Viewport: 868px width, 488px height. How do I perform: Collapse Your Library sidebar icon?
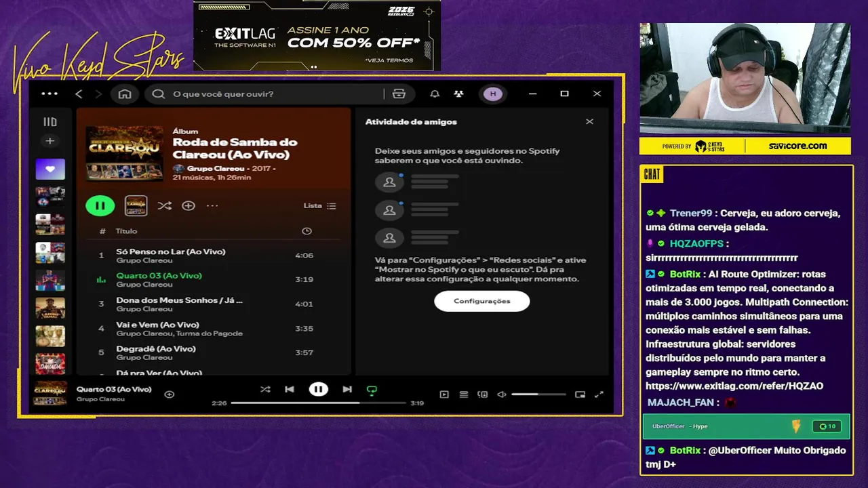(x=50, y=122)
